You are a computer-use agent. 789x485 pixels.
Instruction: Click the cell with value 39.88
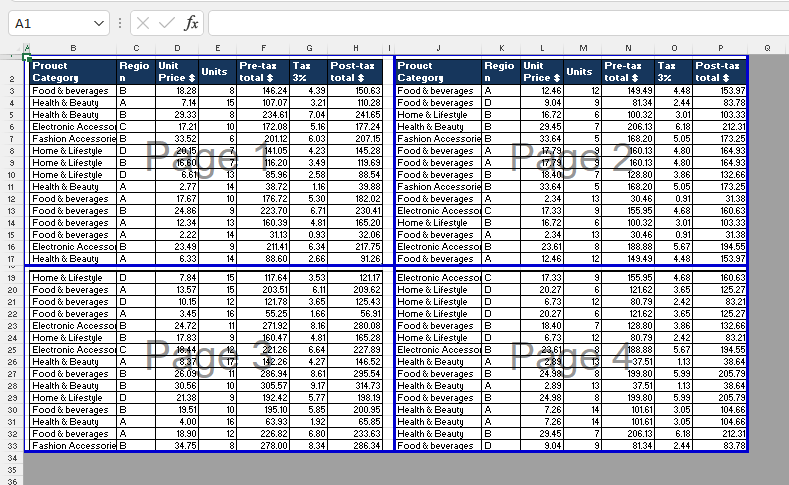coord(356,187)
